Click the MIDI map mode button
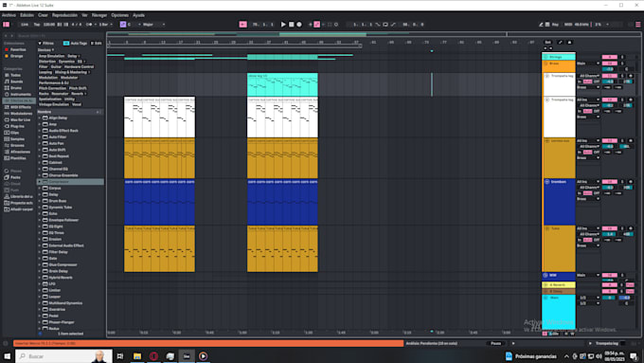Viewport: 644px width, 363px height. click(x=568, y=25)
